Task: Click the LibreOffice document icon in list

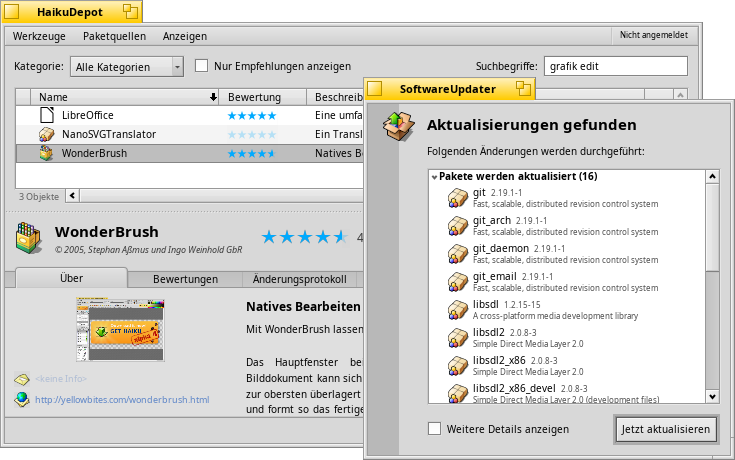Action: pyautogui.click(x=46, y=115)
